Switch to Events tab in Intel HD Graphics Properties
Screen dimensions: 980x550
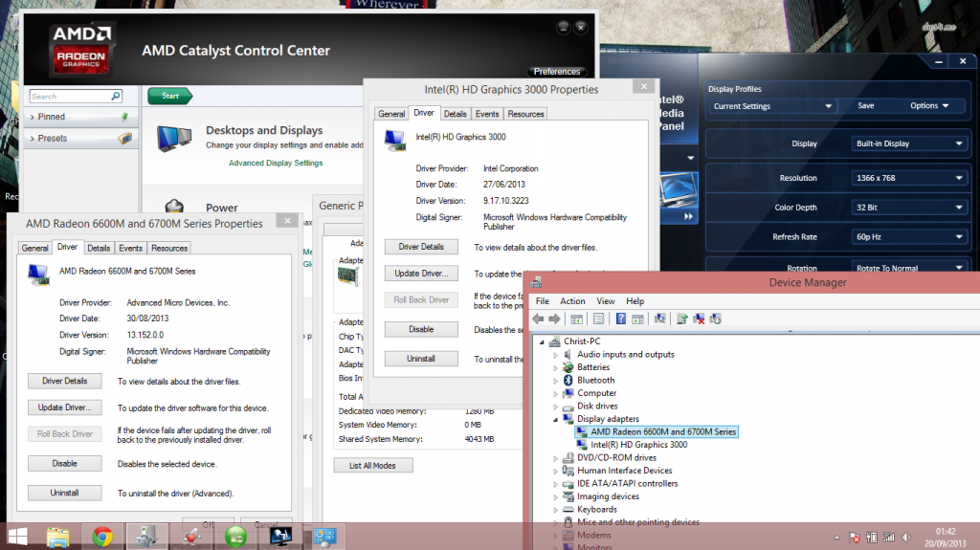pyautogui.click(x=487, y=114)
